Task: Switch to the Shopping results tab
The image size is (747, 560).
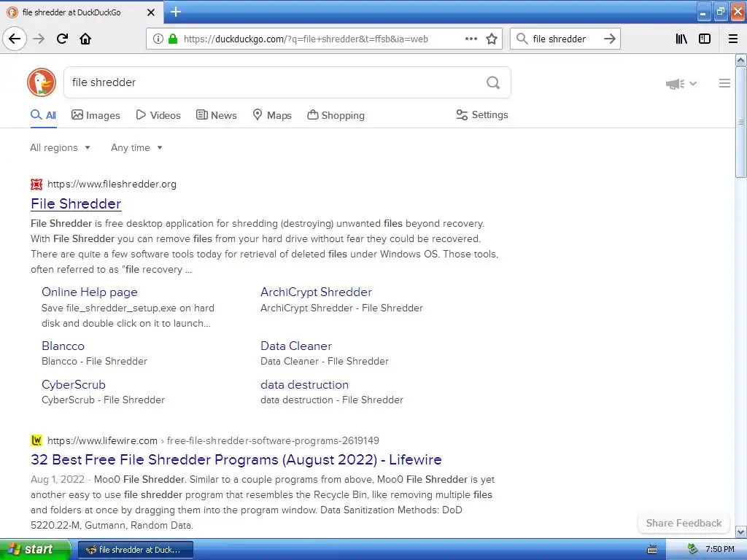Action: tap(336, 115)
